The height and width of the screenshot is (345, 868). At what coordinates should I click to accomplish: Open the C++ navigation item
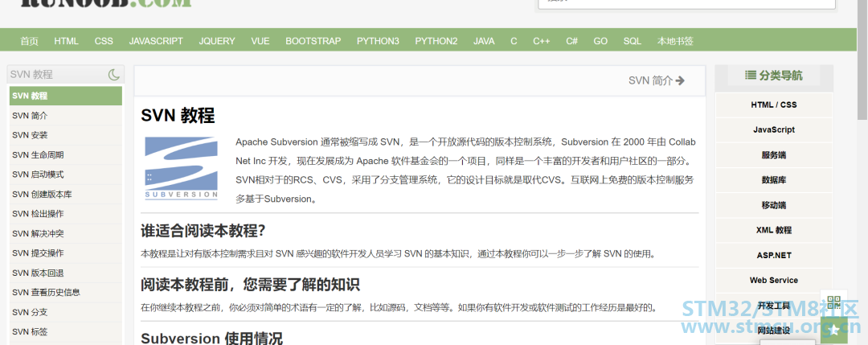pyautogui.click(x=542, y=41)
